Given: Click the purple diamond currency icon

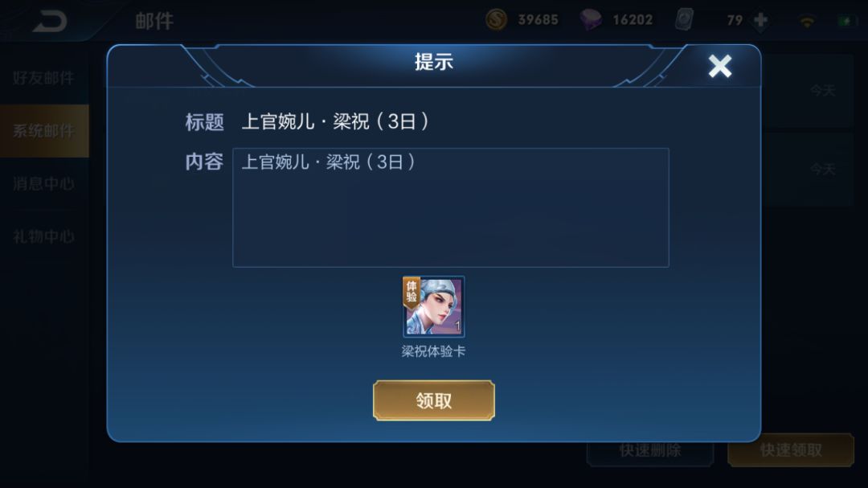Looking at the screenshot, I should 590,20.
